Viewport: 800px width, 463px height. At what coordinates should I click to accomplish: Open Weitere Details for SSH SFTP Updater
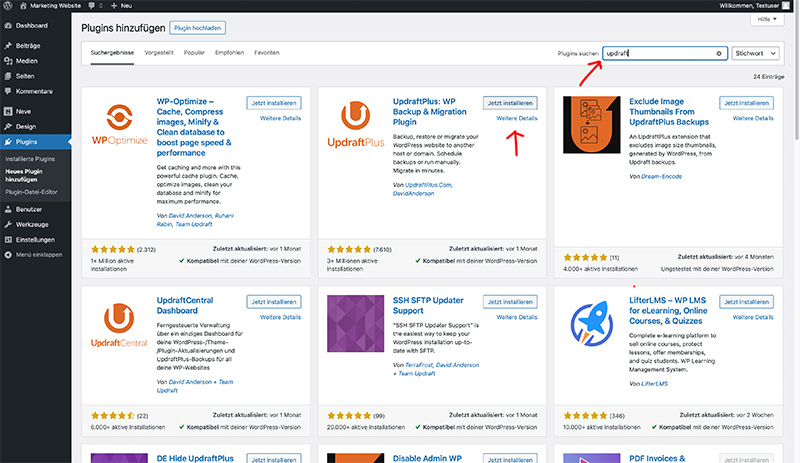[517, 317]
